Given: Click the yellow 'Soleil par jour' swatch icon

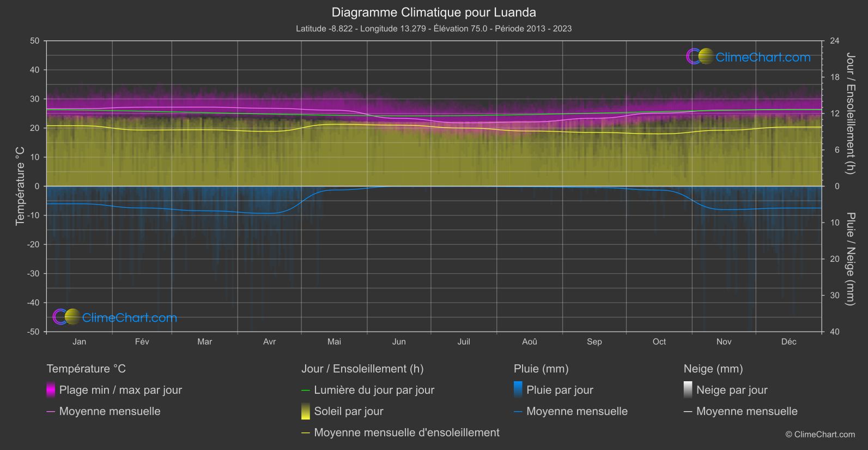Looking at the screenshot, I should tap(306, 411).
